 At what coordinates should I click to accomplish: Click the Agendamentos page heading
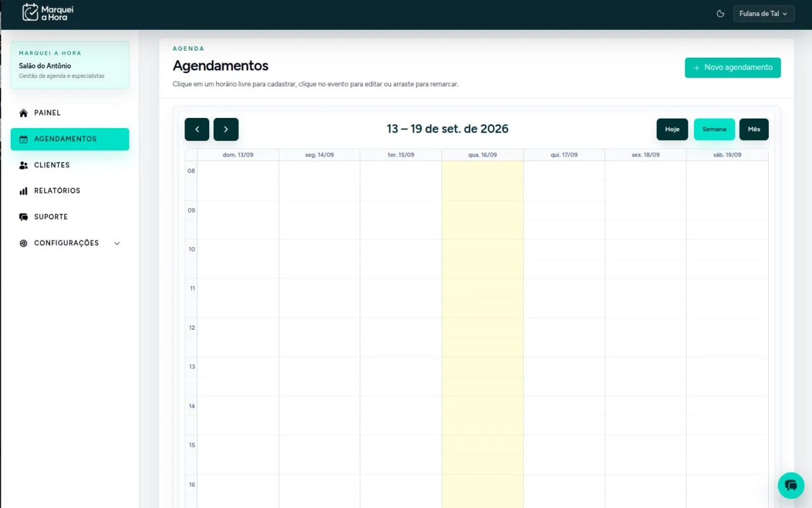coord(220,66)
